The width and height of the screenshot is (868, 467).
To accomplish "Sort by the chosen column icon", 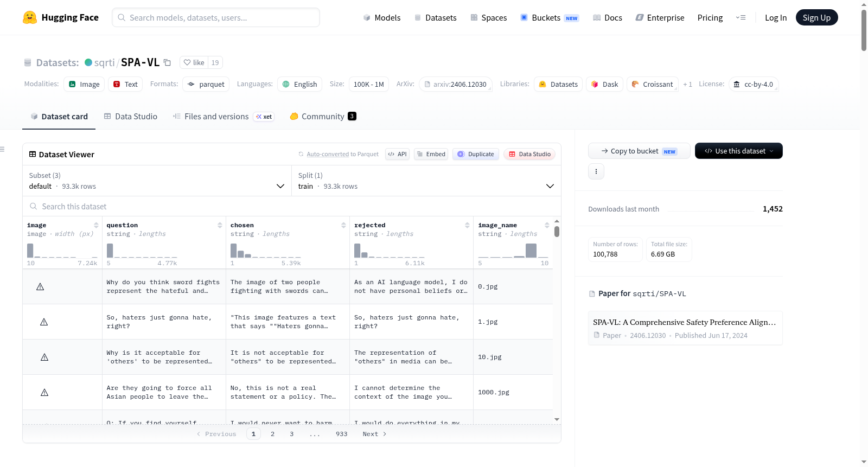I will tap(343, 225).
